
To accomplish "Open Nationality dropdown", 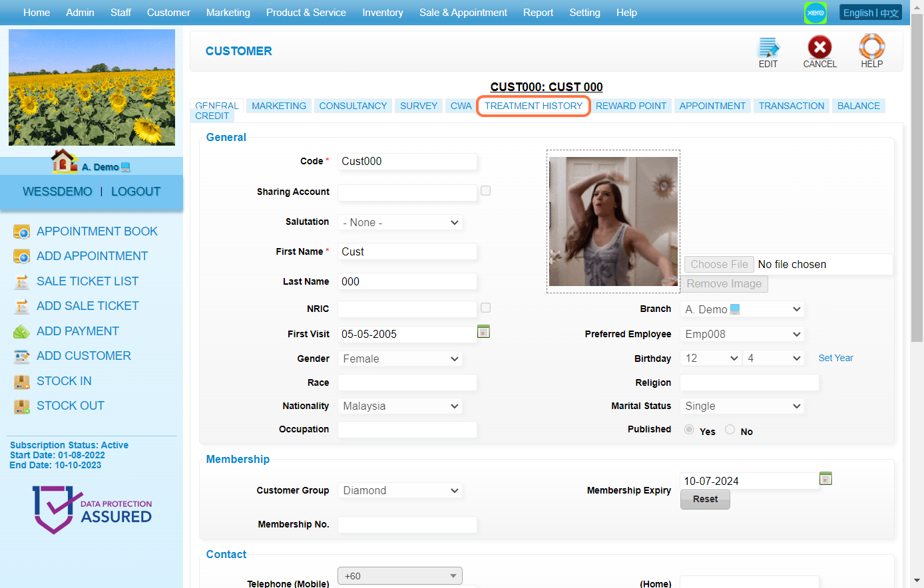I will pos(400,406).
